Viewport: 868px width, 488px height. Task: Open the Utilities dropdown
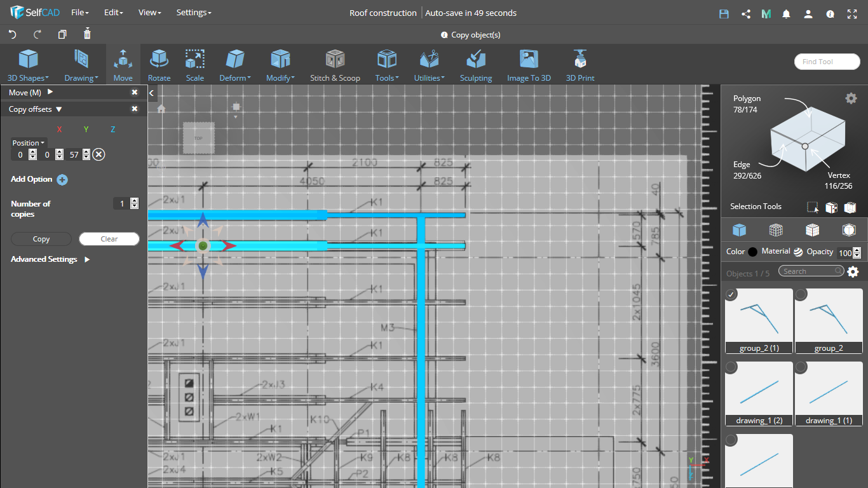pos(430,65)
